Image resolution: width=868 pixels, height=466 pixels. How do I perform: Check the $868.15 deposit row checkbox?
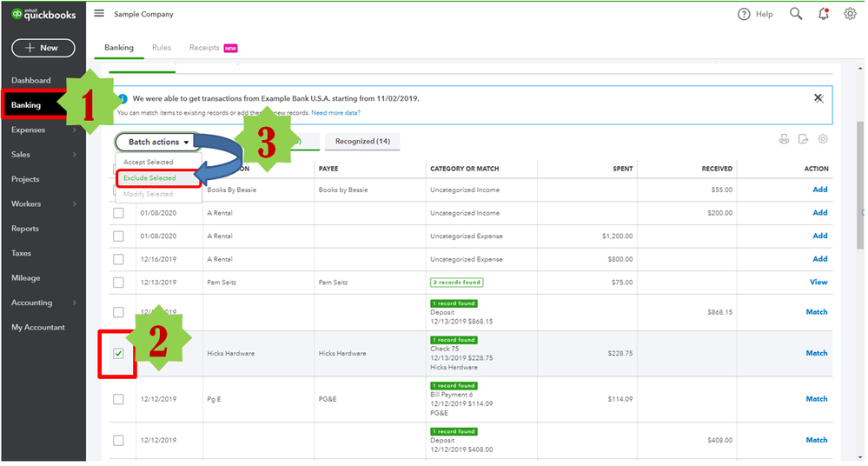[118, 312]
